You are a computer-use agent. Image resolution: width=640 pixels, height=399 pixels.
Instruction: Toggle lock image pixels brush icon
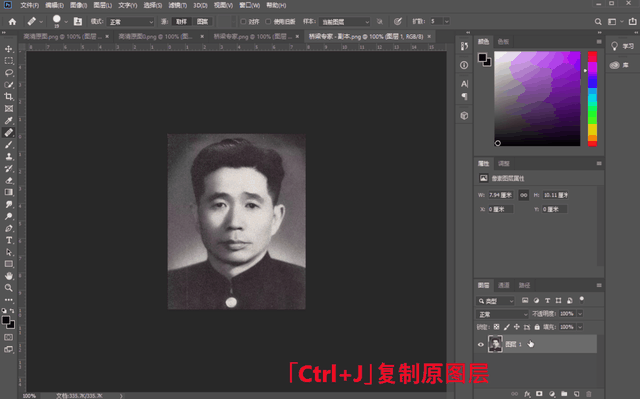click(x=507, y=327)
